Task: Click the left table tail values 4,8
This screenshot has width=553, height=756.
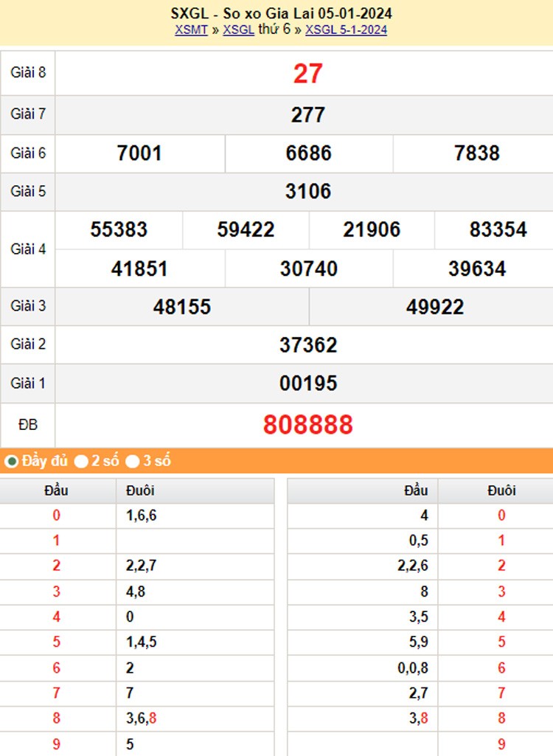Action: tap(136, 591)
